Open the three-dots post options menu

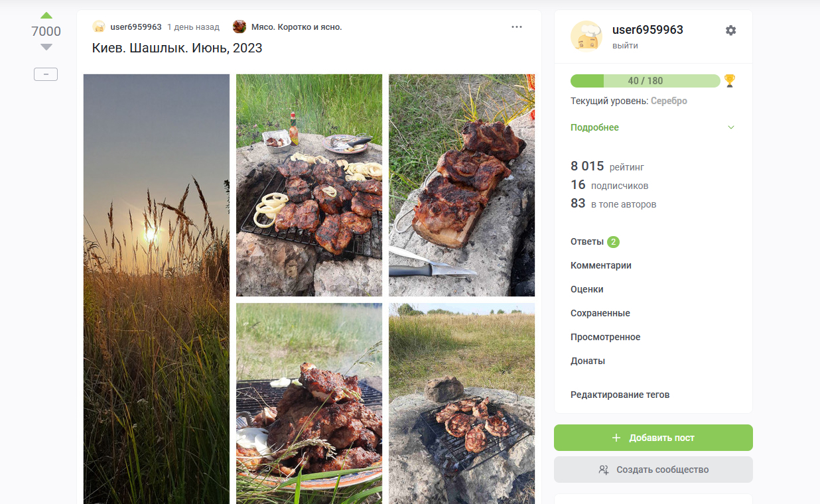point(517,27)
